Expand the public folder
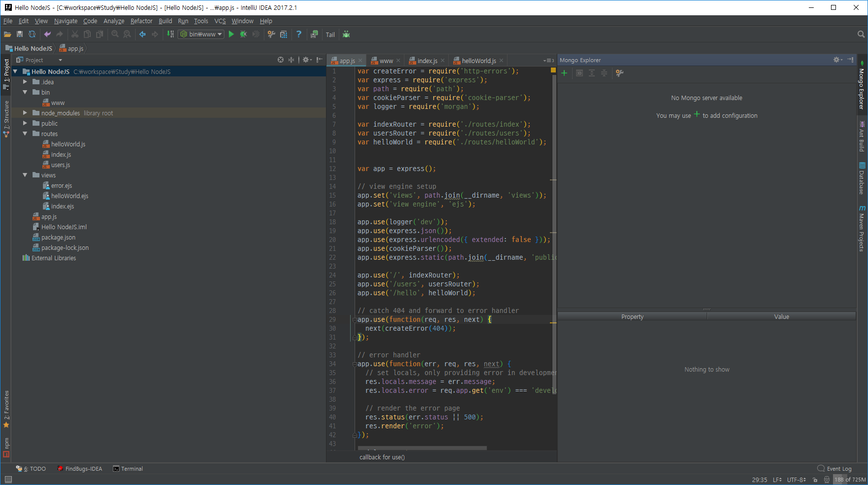The height and width of the screenshot is (485, 868). coord(25,123)
